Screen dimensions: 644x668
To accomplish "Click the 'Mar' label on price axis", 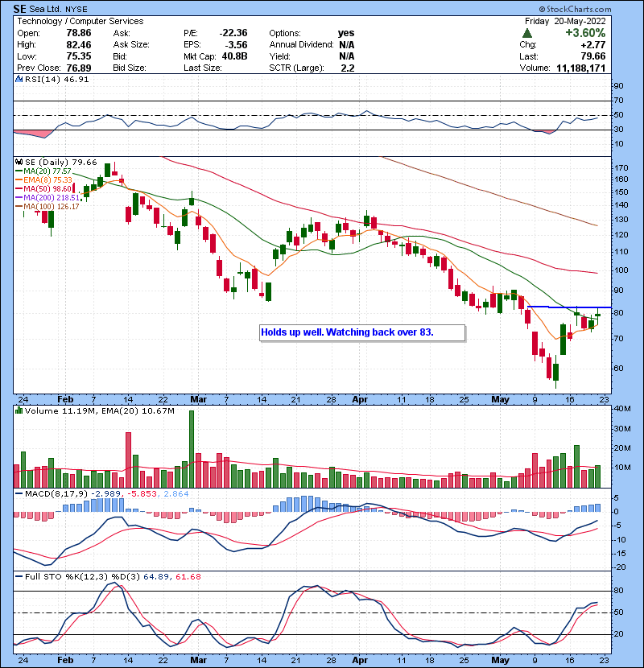I will pos(198,400).
